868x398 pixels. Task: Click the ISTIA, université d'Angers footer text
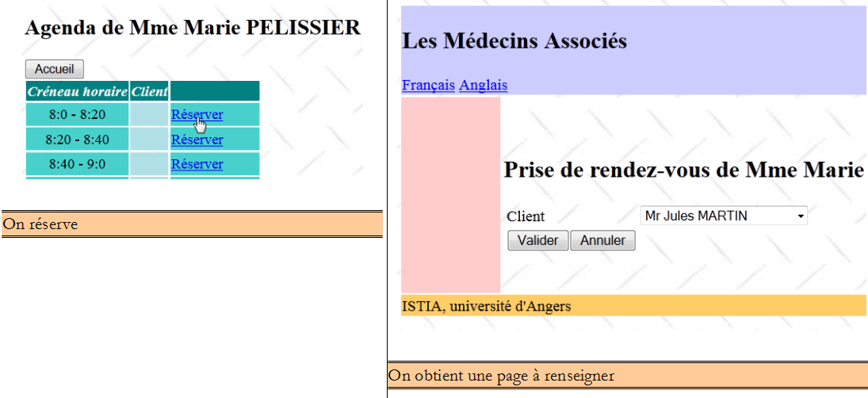(486, 306)
